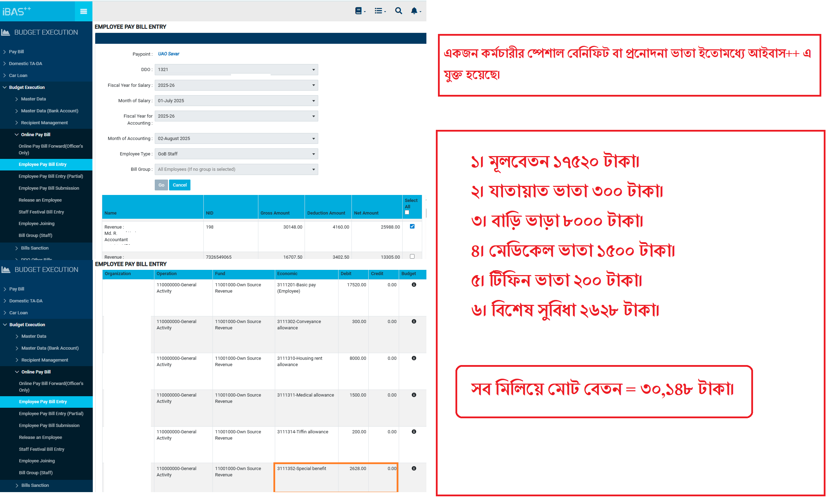Click budget info icon for Medical allowance row
Screen dimensions: 829x504
click(x=414, y=395)
